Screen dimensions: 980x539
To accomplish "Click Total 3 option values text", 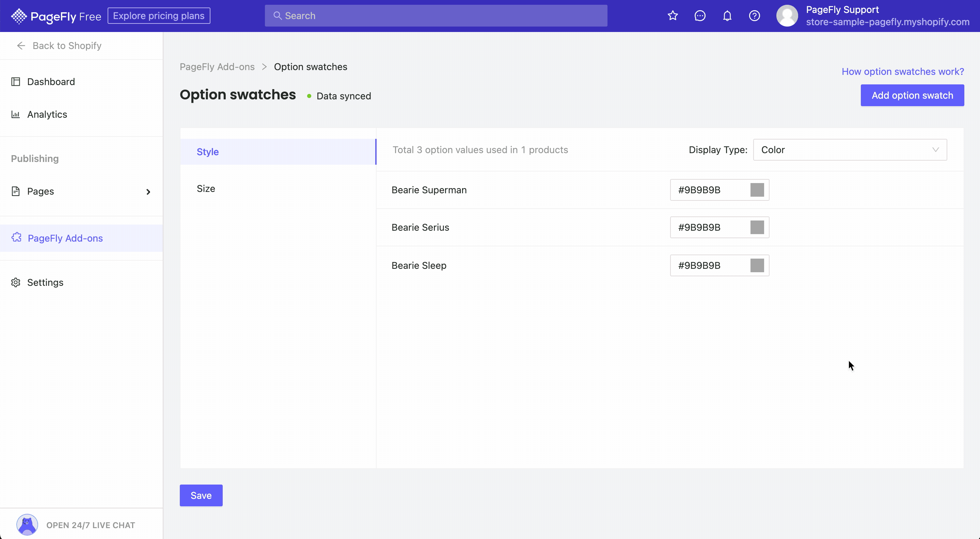I will click(480, 150).
